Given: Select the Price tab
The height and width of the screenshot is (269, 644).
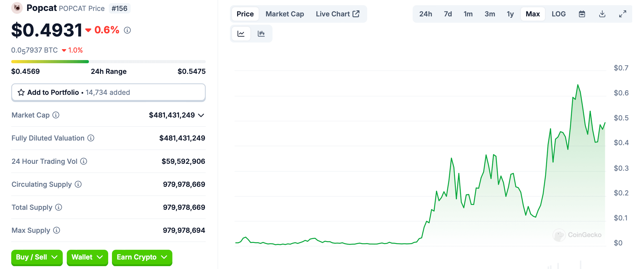Looking at the screenshot, I should coord(245,14).
